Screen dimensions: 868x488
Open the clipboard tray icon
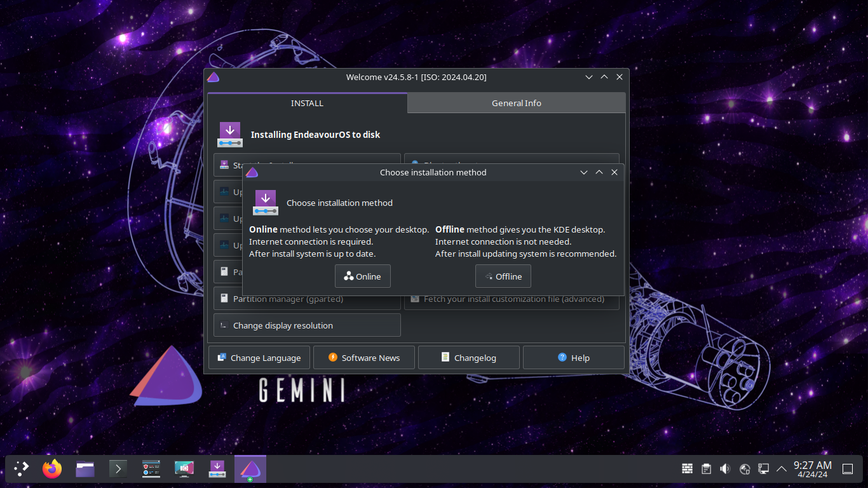coord(706,469)
